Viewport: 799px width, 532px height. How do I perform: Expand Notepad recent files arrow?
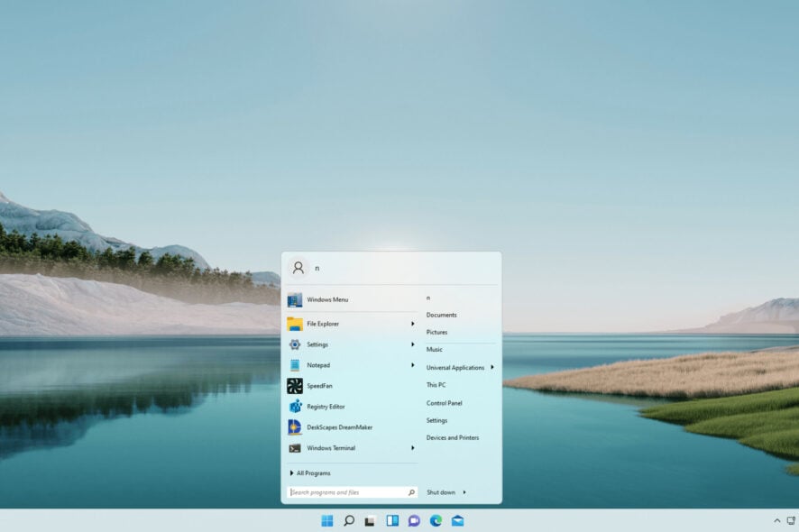pos(413,365)
